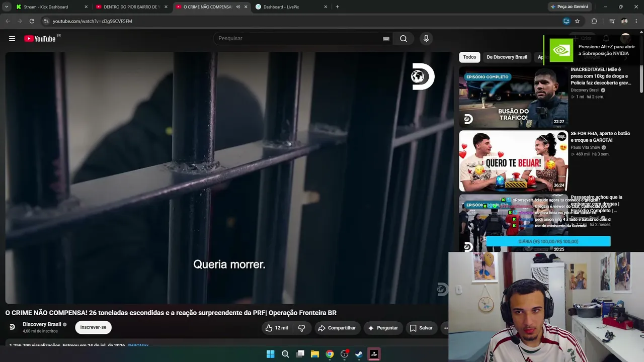Click Peça ao Gemini button

point(570,7)
